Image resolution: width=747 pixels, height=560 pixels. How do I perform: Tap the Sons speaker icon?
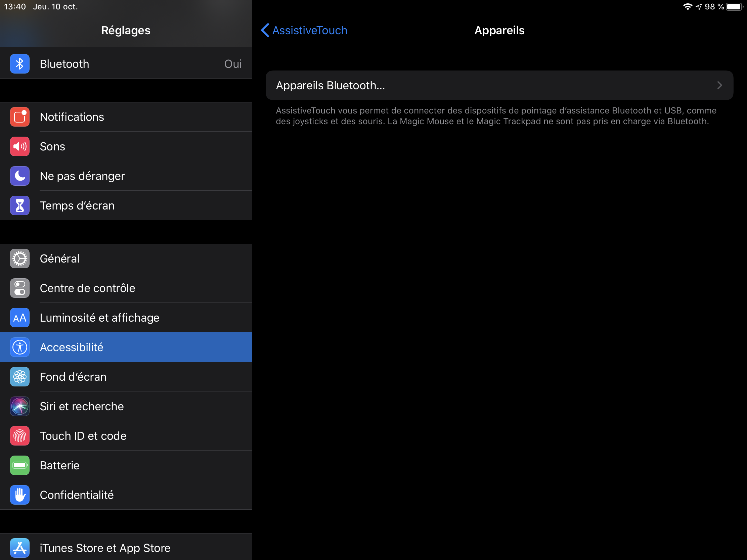tap(19, 146)
